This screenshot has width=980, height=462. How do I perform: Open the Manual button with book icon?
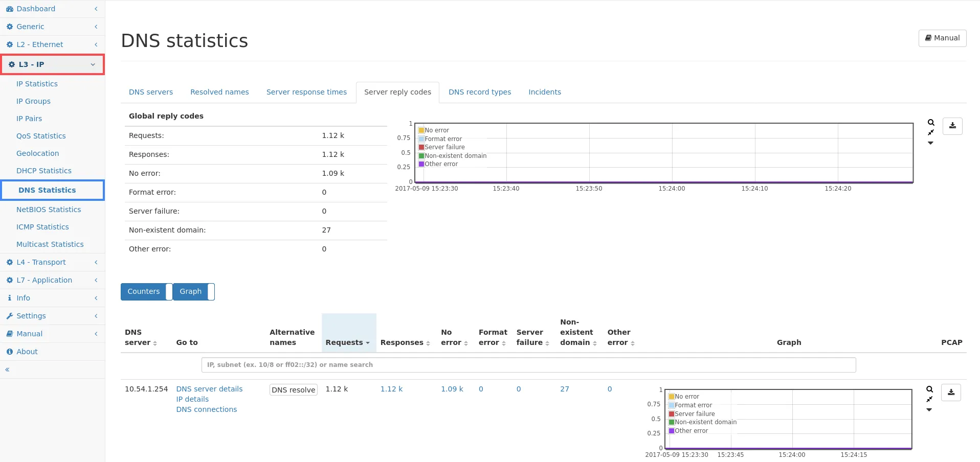point(942,38)
